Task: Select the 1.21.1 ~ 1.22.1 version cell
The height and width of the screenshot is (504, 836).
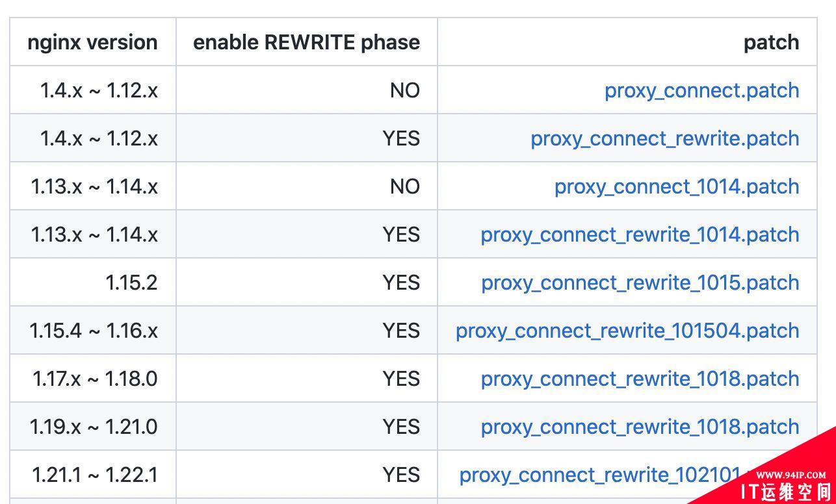Action: coord(93,475)
